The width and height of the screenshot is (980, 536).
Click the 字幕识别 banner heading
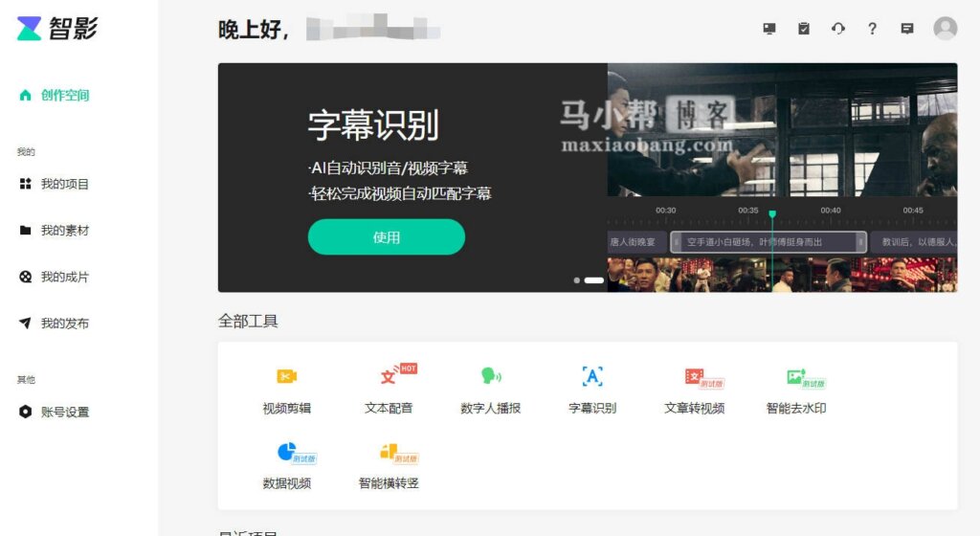373,125
